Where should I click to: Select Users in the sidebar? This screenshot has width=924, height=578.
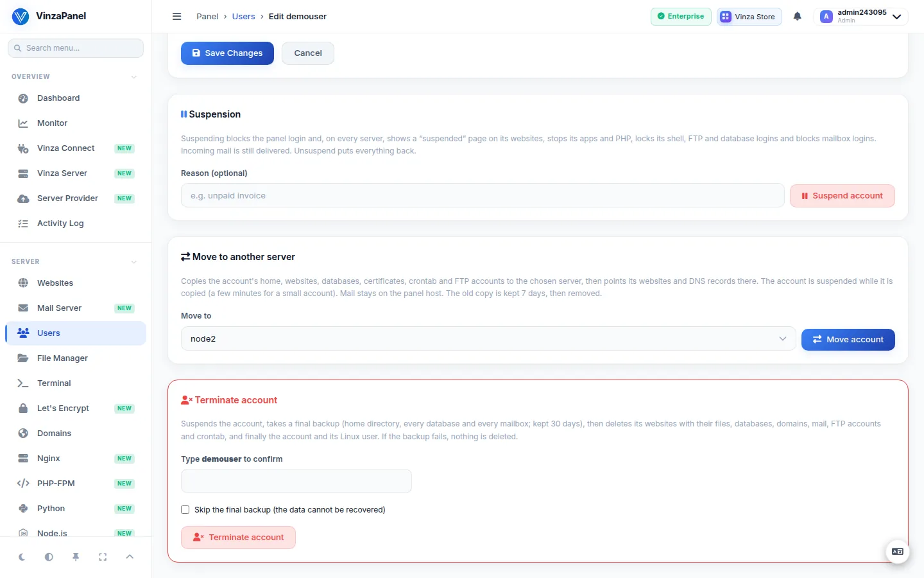click(76, 333)
